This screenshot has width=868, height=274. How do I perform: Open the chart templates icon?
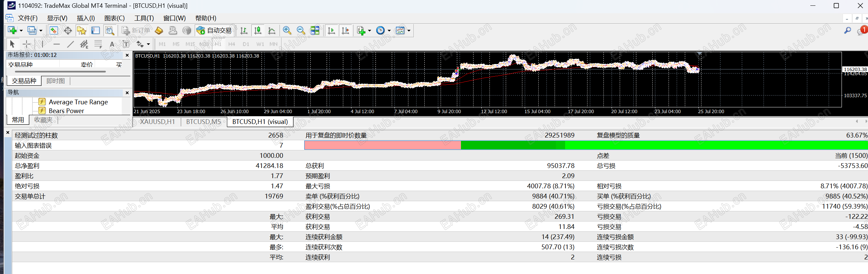[400, 30]
